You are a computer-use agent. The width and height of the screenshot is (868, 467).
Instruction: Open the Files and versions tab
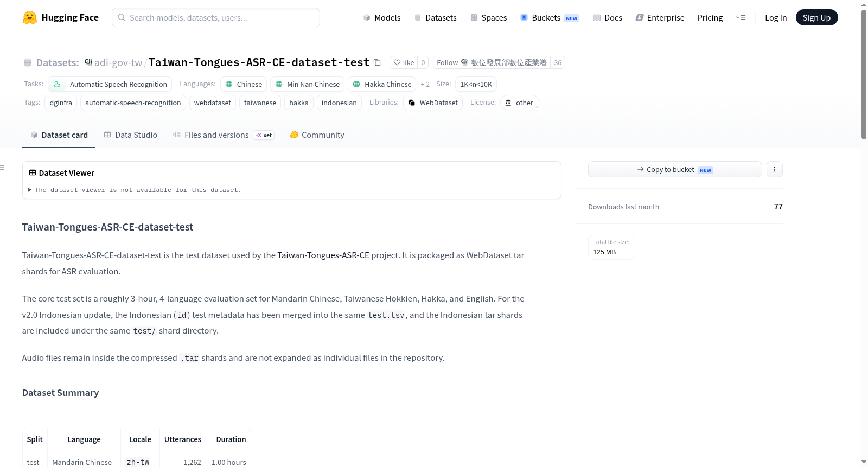(x=223, y=135)
